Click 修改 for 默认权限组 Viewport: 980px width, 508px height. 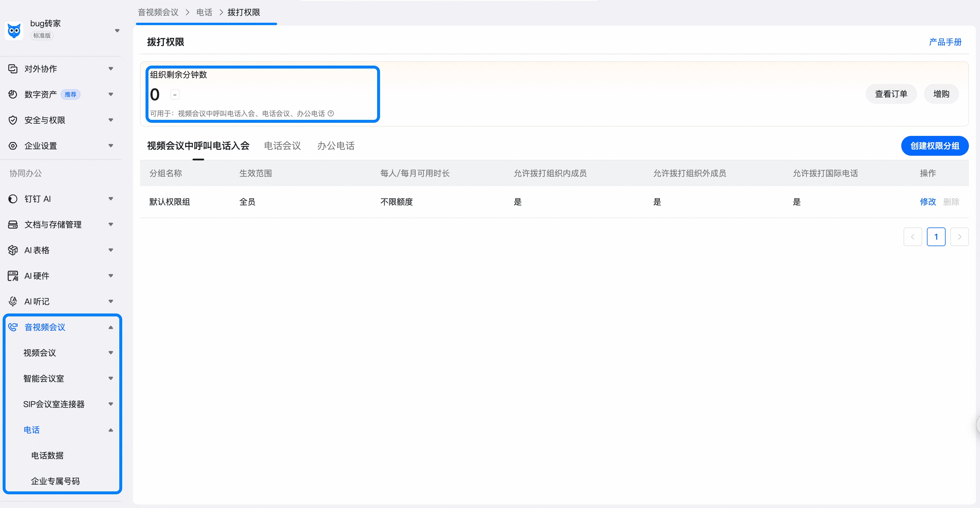(x=928, y=202)
